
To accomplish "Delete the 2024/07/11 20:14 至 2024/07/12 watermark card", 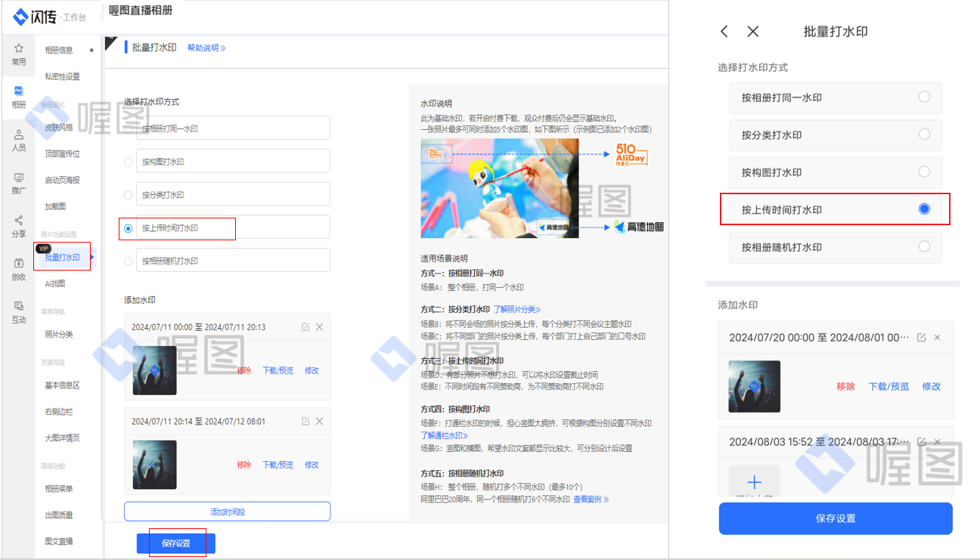I will (x=319, y=422).
